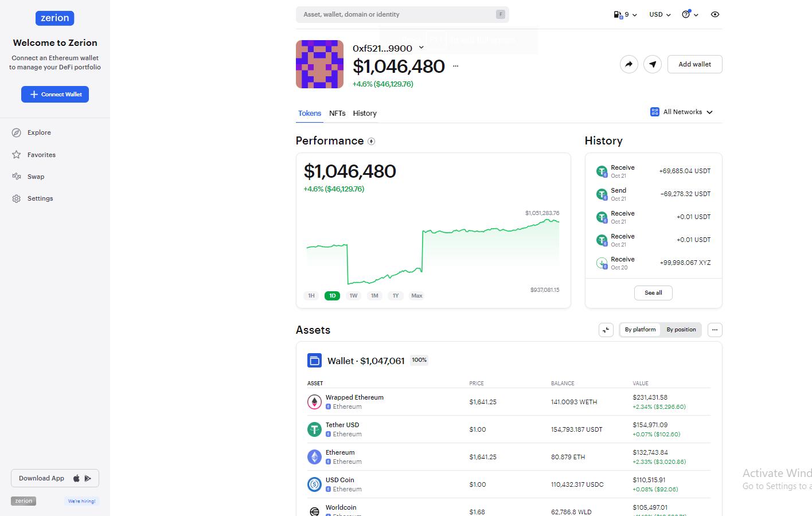
Task: Click the Send USDT transaction icon
Action: [x=602, y=194]
